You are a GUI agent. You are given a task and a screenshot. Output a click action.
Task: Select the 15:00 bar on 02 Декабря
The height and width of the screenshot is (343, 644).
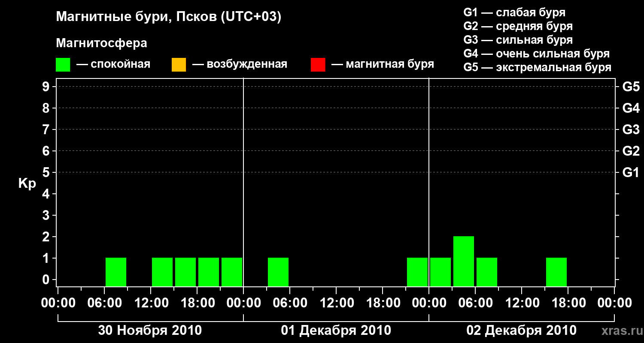point(556,272)
